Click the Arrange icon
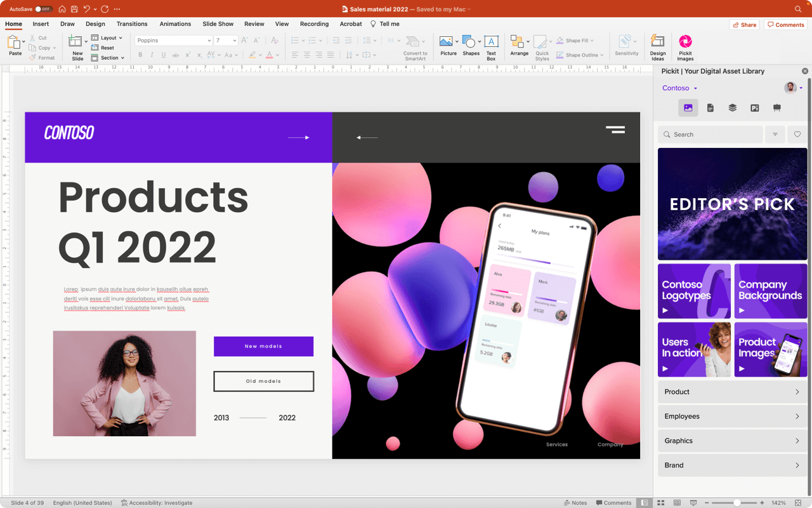Image resolution: width=812 pixels, height=508 pixels. click(x=517, y=42)
